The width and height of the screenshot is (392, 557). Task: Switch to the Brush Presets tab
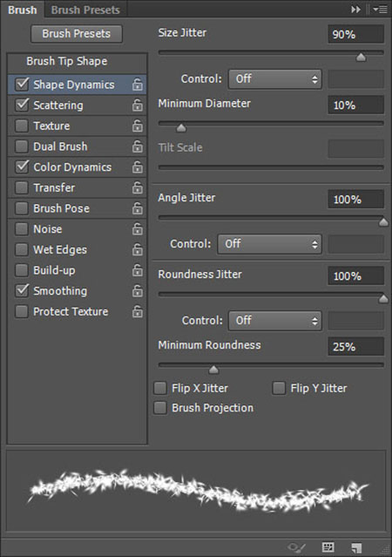click(85, 10)
